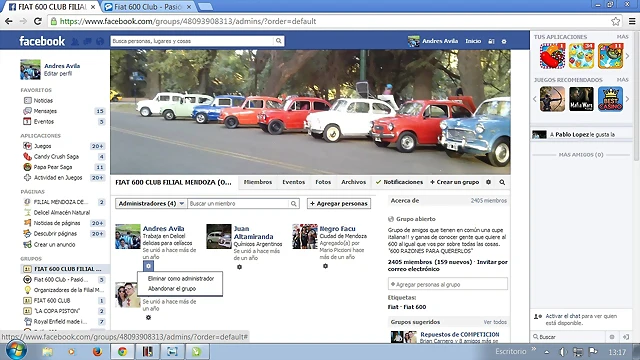
Task: Open Candy Crush Saga app icon
Action: point(552,56)
